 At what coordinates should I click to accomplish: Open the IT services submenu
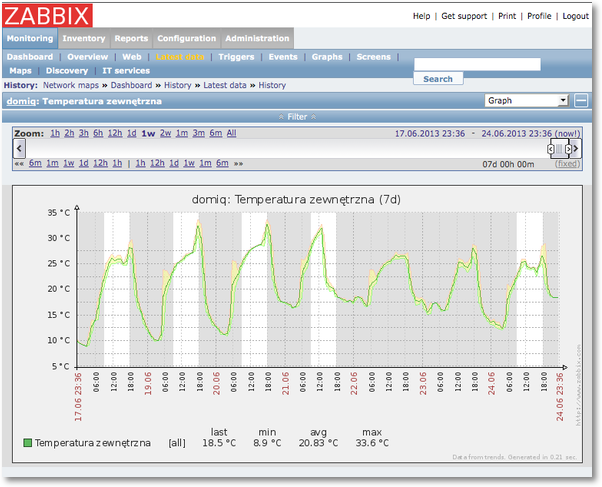(x=126, y=71)
